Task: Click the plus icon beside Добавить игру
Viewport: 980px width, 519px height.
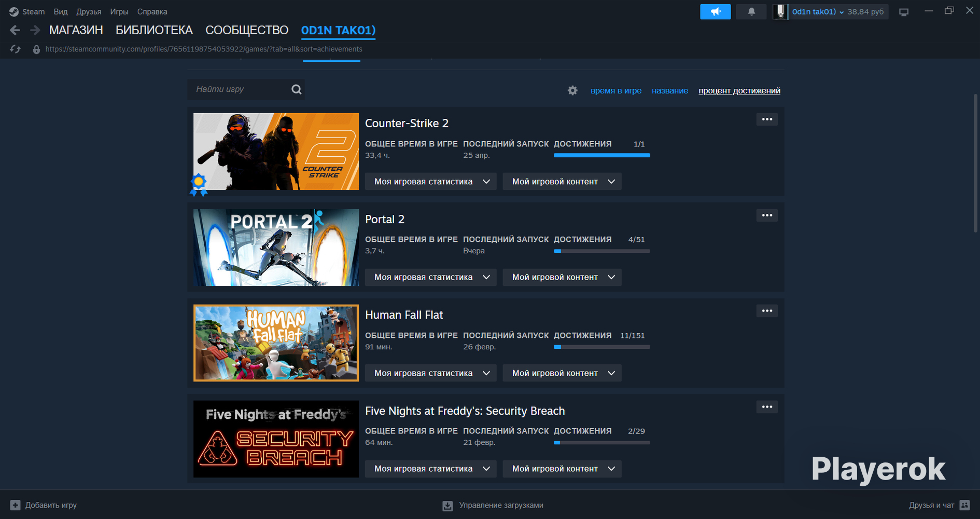Action: click(x=16, y=505)
